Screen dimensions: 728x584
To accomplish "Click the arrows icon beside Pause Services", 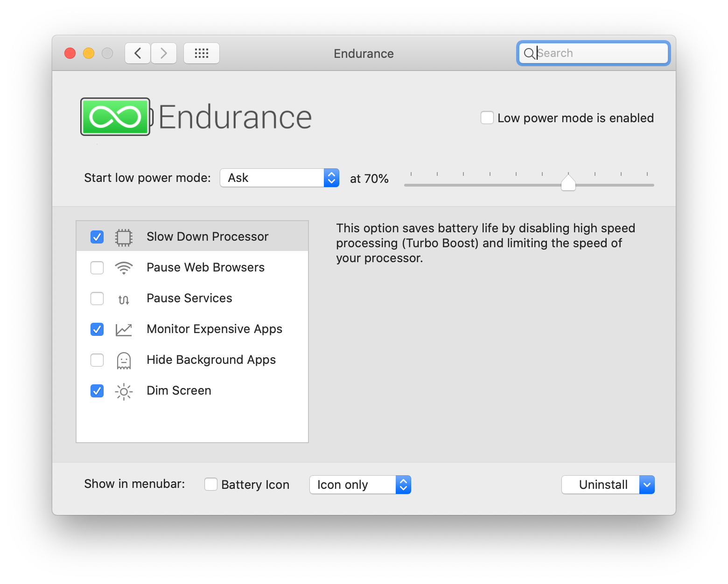I will 124,299.
